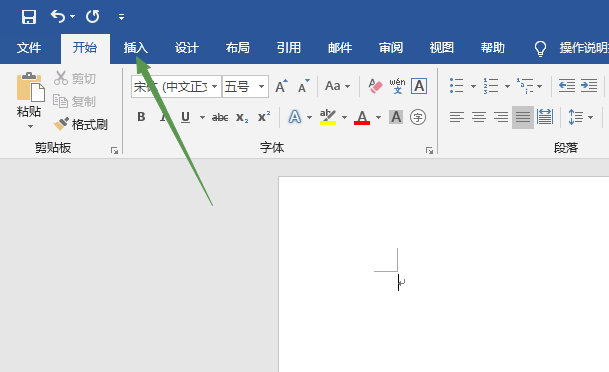This screenshot has width=609, height=372.
Task: Click the decrease indent icon
Action: [567, 85]
